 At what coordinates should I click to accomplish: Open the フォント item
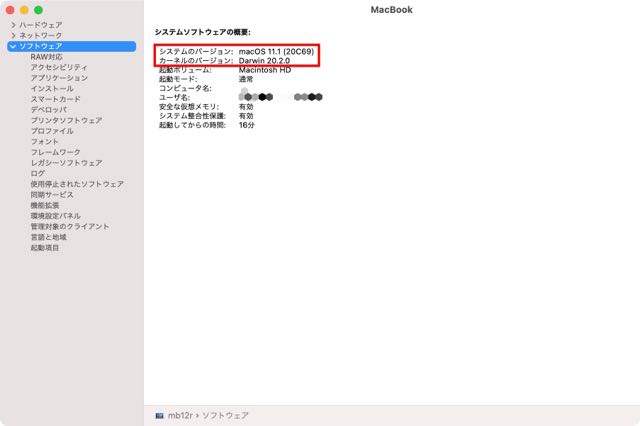(x=45, y=142)
